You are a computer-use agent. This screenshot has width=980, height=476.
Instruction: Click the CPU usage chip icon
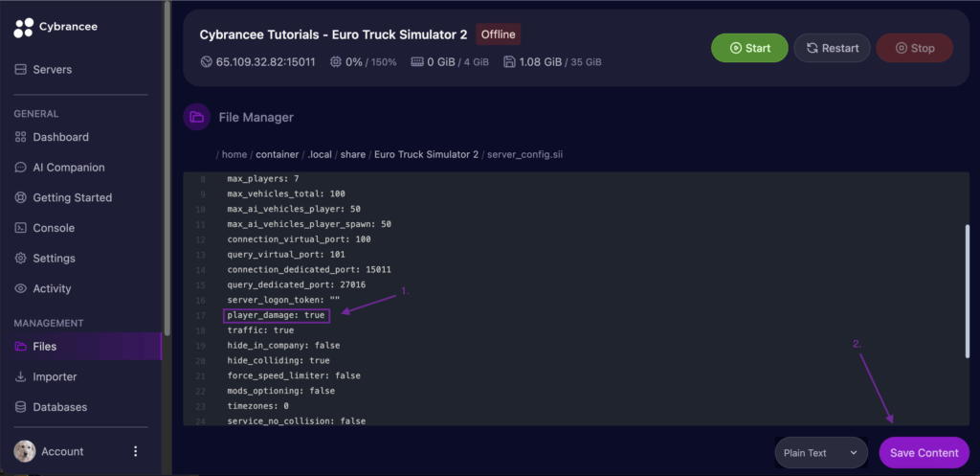click(336, 62)
